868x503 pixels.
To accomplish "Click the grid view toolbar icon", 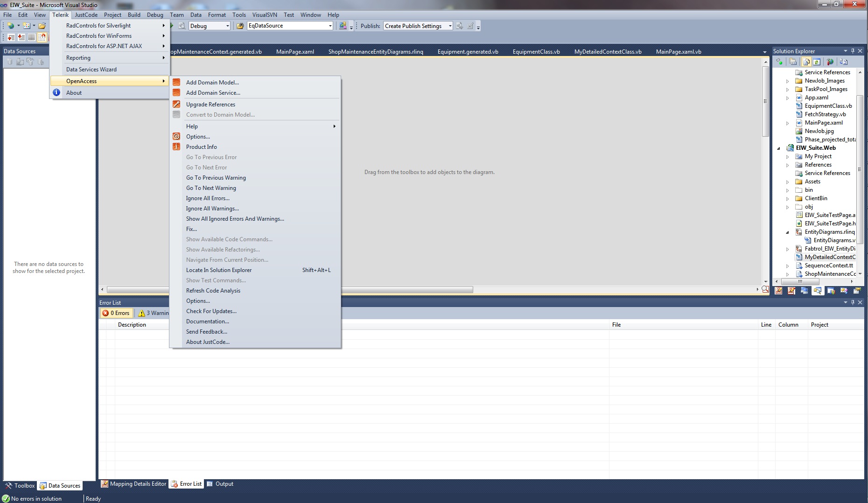I will 32,37.
